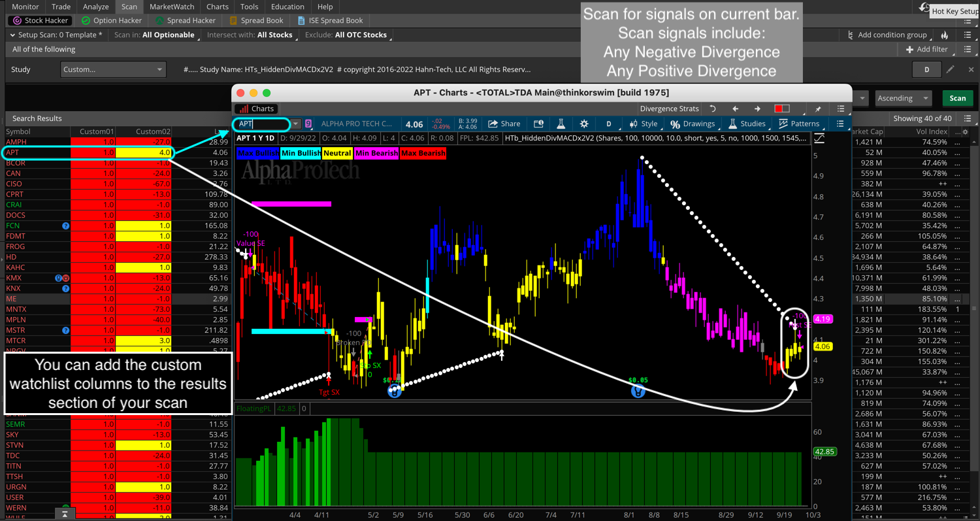Open the Education main tab
The image size is (980, 521).
pos(287,7)
